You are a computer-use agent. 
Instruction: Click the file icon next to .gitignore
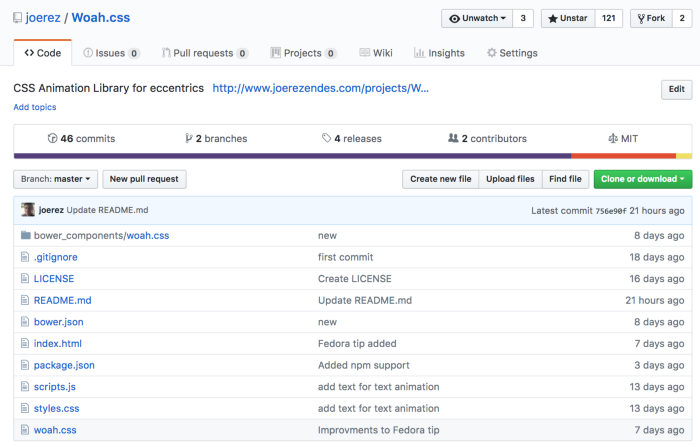click(x=25, y=257)
